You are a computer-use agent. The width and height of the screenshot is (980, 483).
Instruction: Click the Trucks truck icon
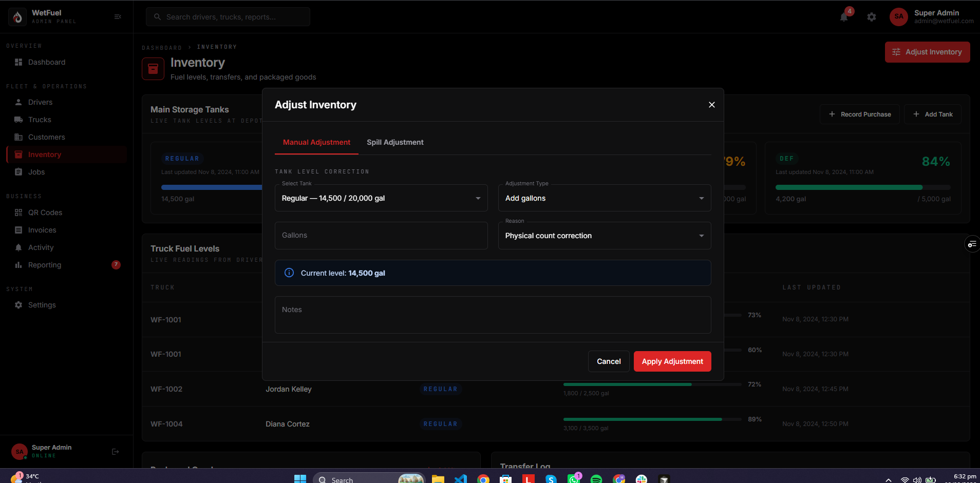tap(18, 120)
